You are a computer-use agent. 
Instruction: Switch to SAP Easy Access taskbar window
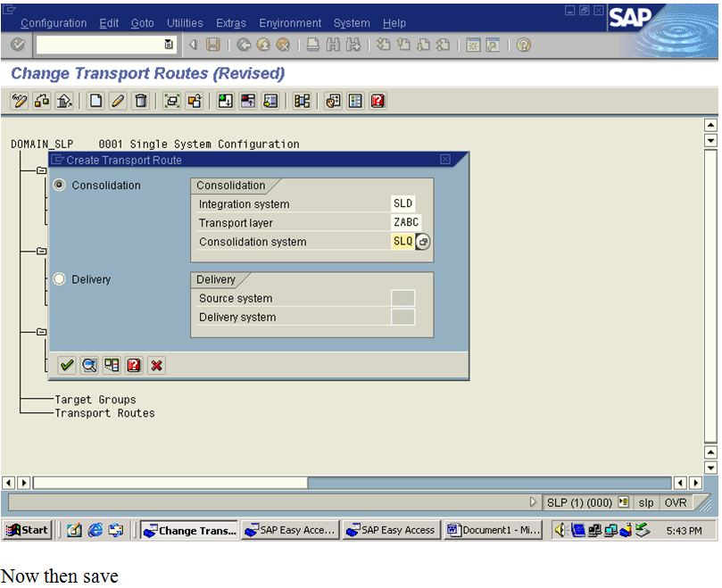pyautogui.click(x=392, y=530)
